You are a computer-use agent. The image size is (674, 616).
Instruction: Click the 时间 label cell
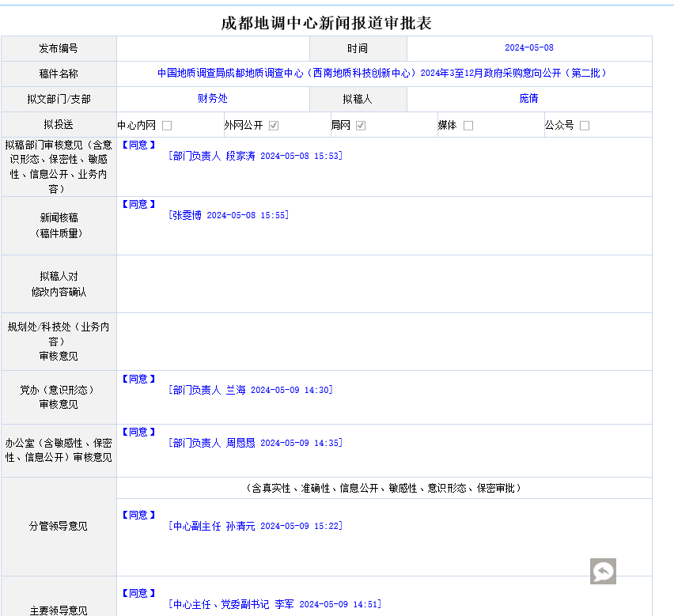pos(358,48)
